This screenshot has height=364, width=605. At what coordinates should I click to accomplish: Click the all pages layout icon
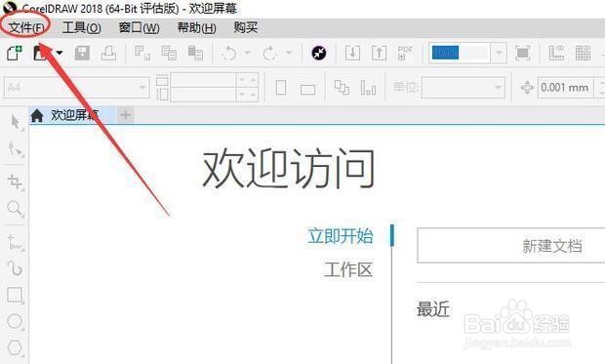[x=342, y=88]
